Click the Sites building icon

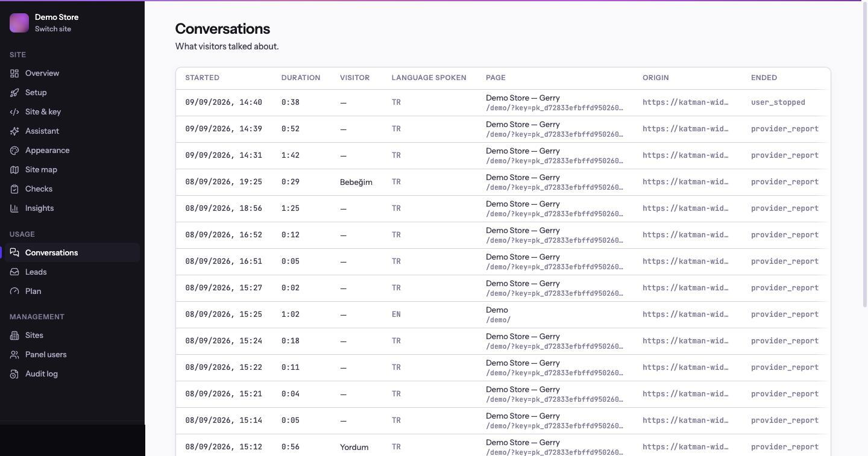coord(14,336)
